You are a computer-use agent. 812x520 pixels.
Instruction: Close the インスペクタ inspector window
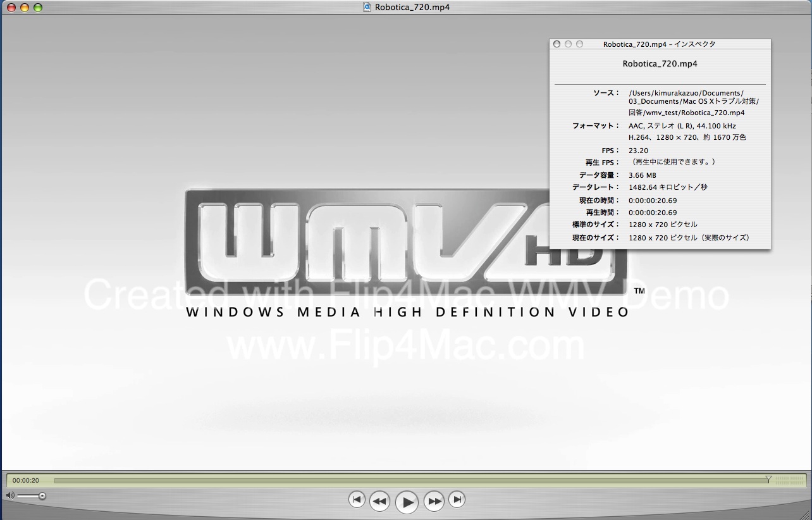click(557, 44)
